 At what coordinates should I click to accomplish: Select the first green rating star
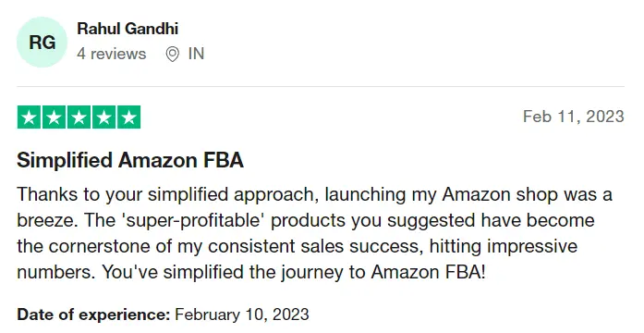click(x=29, y=117)
